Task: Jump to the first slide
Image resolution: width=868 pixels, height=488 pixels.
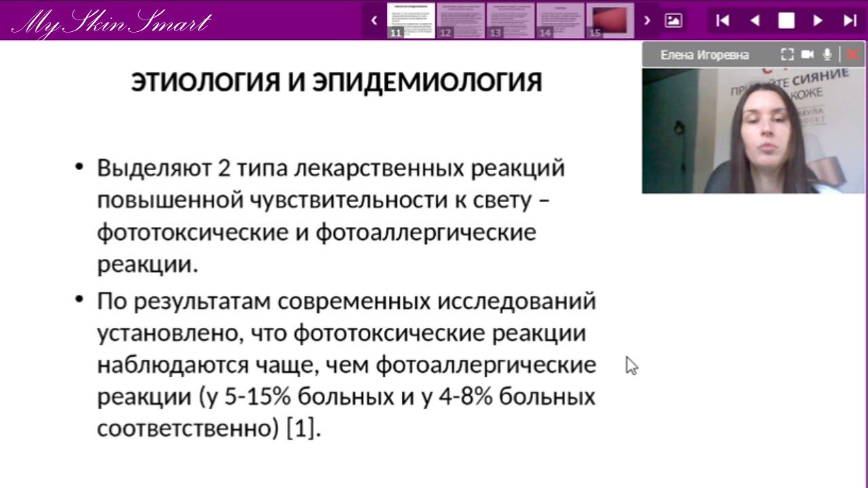Action: coord(723,20)
